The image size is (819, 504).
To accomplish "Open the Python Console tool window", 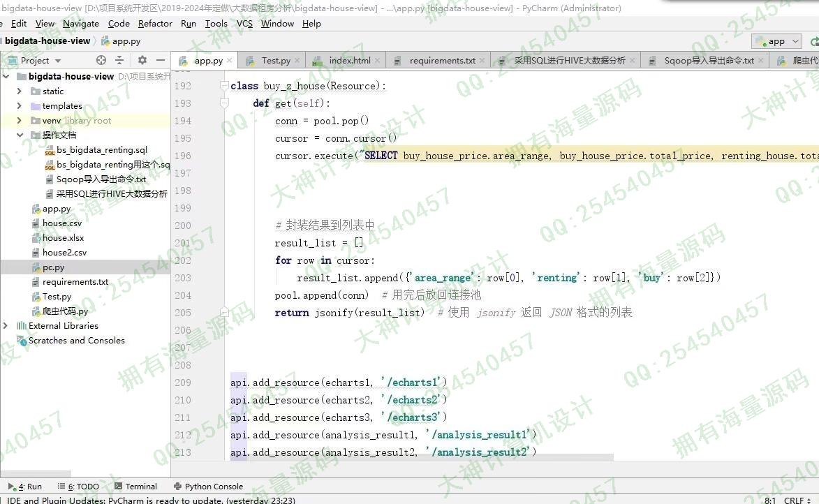I will pos(208,487).
